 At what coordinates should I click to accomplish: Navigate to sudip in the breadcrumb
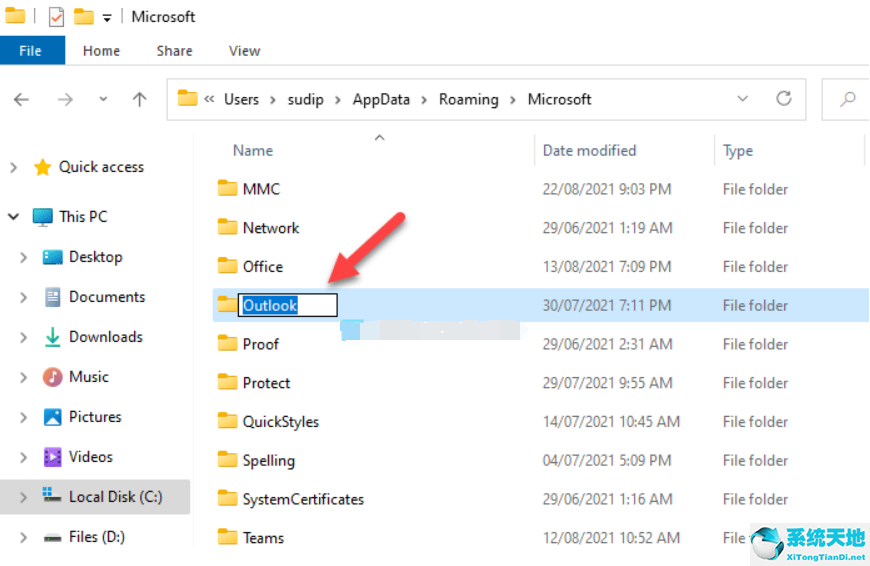305,99
